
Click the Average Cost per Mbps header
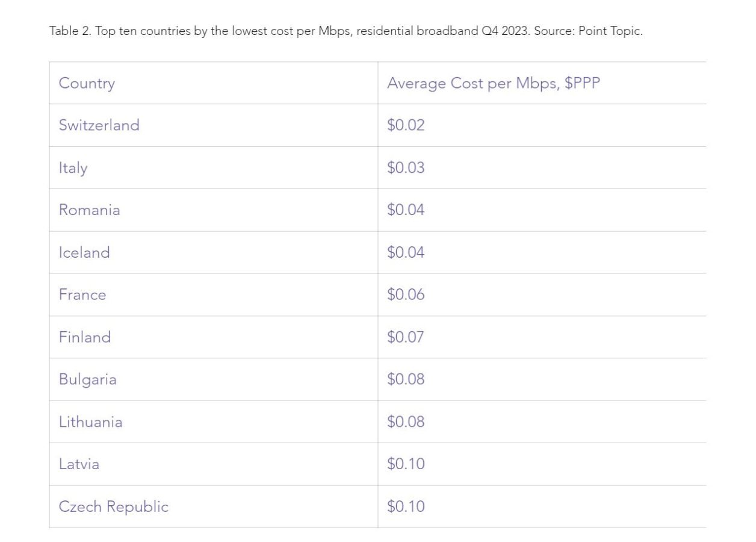click(x=494, y=83)
